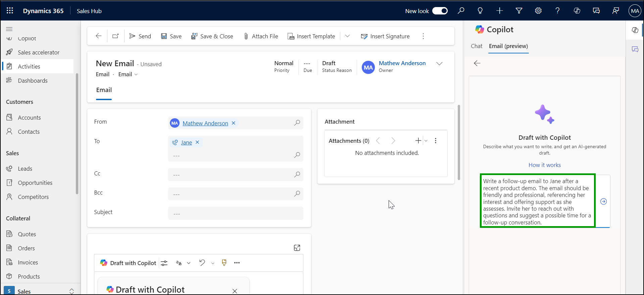Screen dimensions: 644x295
Task: Open the Sales area switcher
Action: pyautogui.click(x=40, y=291)
